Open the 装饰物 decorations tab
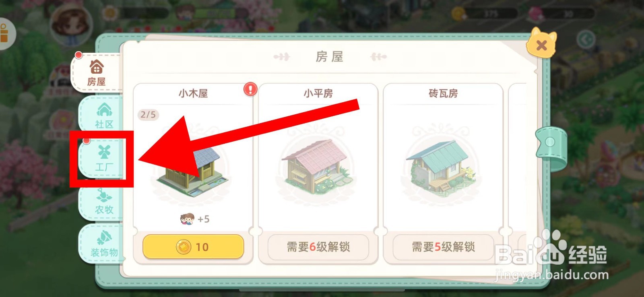Image resolution: width=644 pixels, height=297 pixels. coord(103,244)
